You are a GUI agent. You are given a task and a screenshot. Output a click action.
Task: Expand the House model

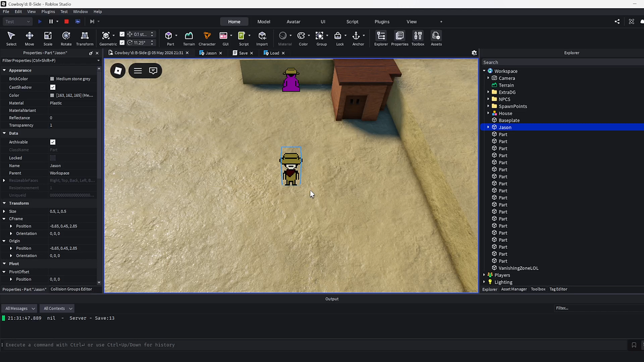(488, 113)
